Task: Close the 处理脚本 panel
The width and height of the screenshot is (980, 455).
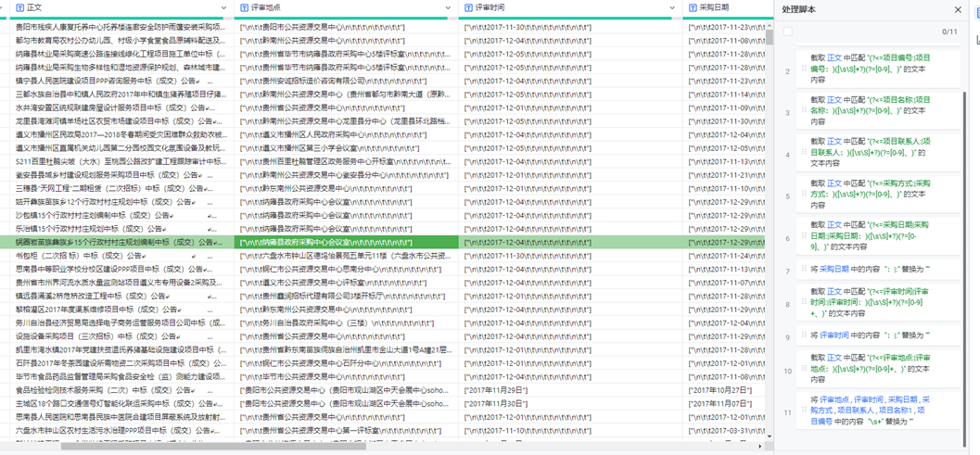Action: [x=958, y=9]
